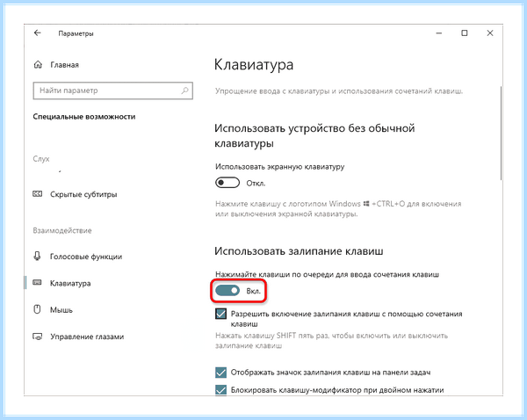Click the Клавиатура page title
This screenshot has height=420, width=527.
click(254, 64)
